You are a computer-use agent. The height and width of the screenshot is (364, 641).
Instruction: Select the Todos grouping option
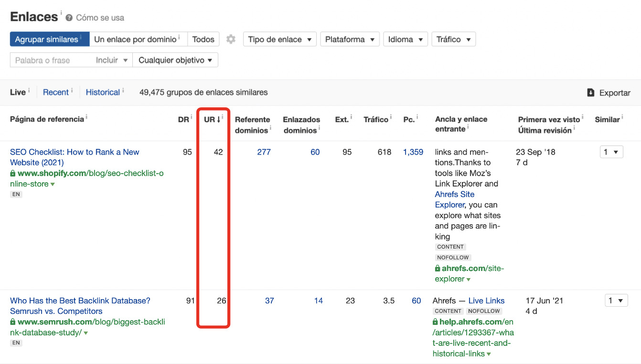(203, 39)
